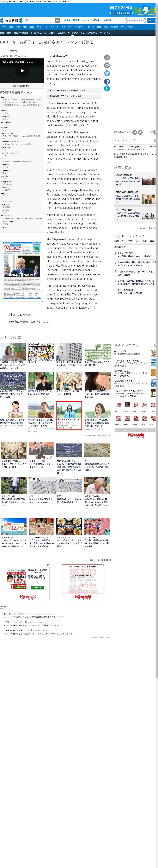The width and height of the screenshot is (158, 868).
Task: Open the 受験 sub-navigation tab
Action: coord(9,33)
